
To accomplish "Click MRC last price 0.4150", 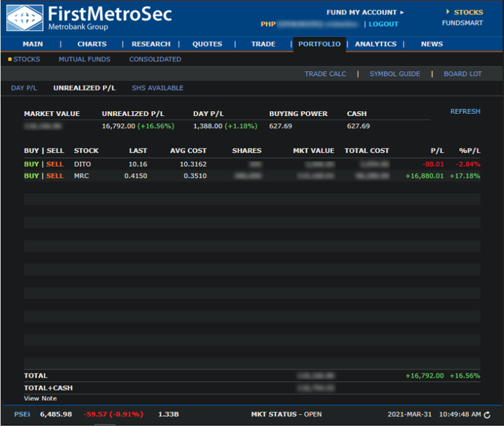I will pyautogui.click(x=135, y=176).
